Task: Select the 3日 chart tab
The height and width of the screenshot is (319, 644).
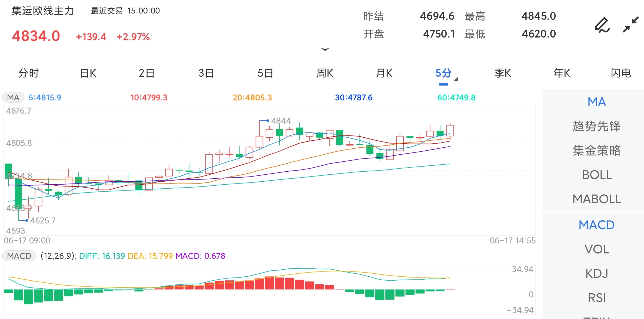Action: [x=206, y=73]
